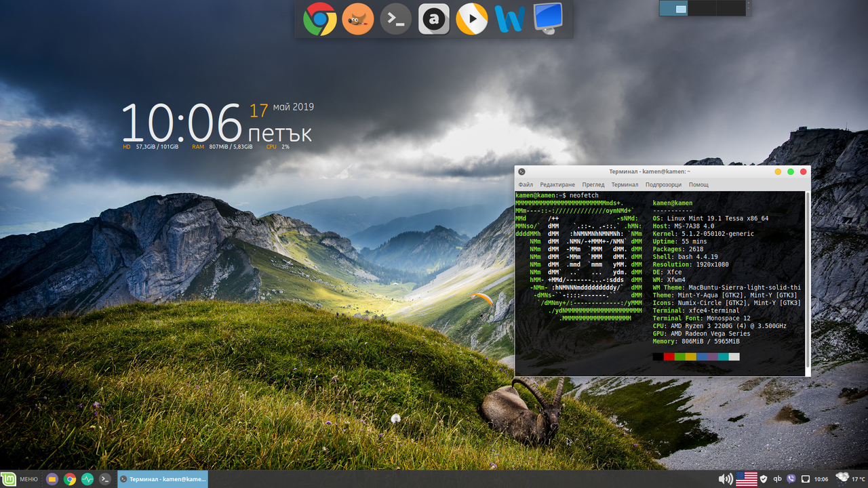Screen dimensions: 868x488
Task: Click the terminal window menu button in titlebar
Action: pyautogui.click(x=521, y=171)
